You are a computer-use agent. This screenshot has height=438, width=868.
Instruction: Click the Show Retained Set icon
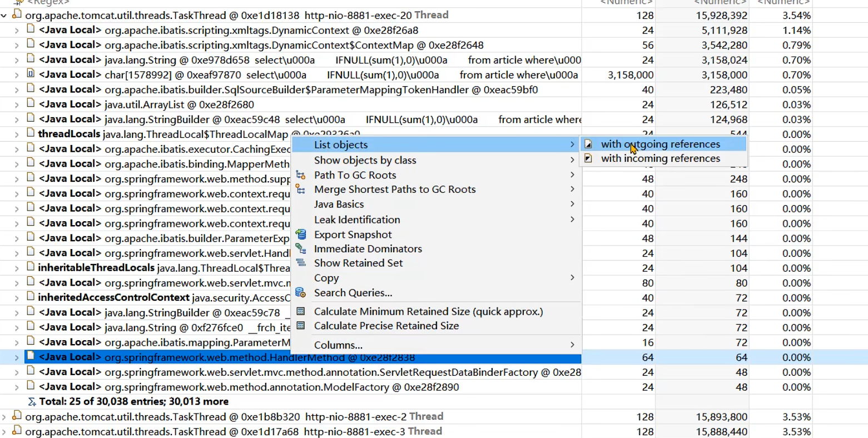tap(301, 263)
